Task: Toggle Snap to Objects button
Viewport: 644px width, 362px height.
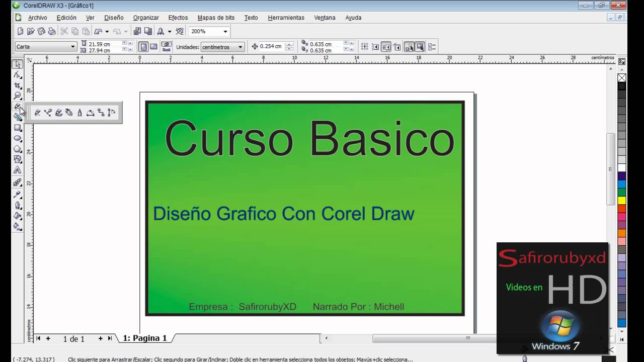Action: pyautogui.click(x=386, y=47)
